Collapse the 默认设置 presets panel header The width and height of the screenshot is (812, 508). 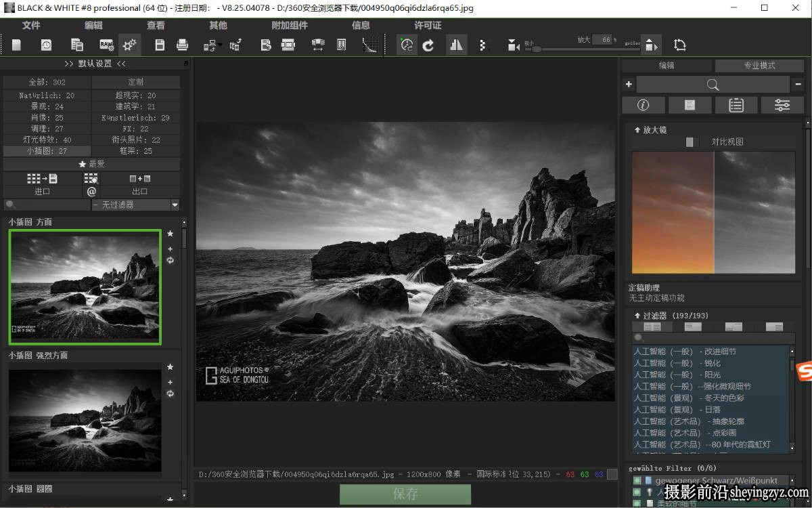[95, 64]
